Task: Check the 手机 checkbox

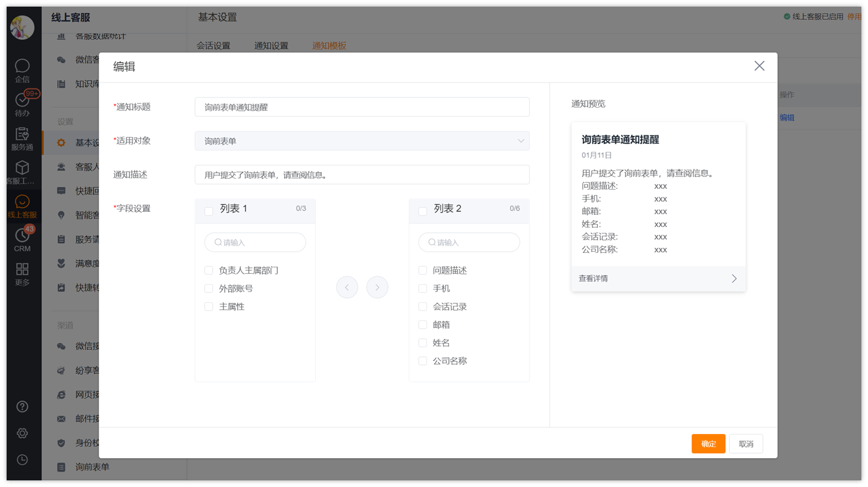Action: click(423, 289)
